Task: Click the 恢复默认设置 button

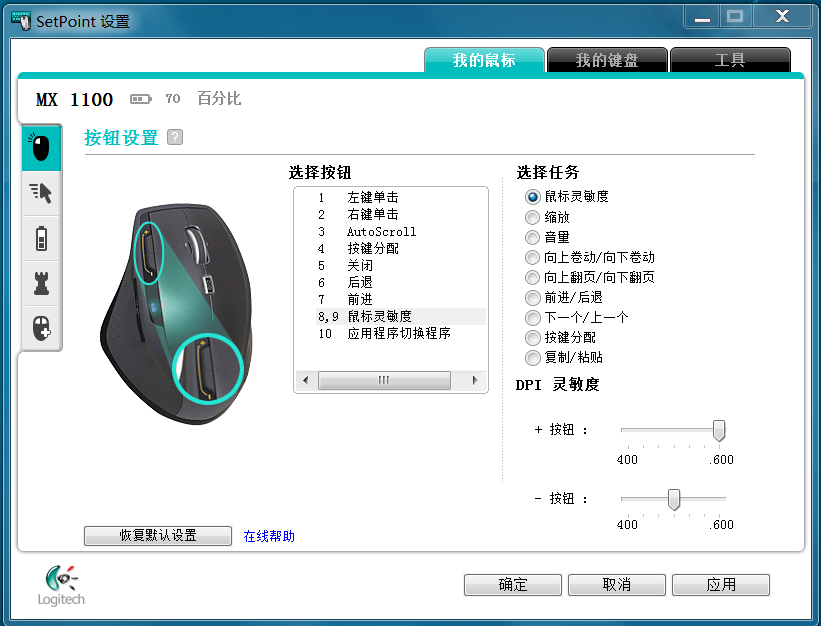Action: coord(158,535)
